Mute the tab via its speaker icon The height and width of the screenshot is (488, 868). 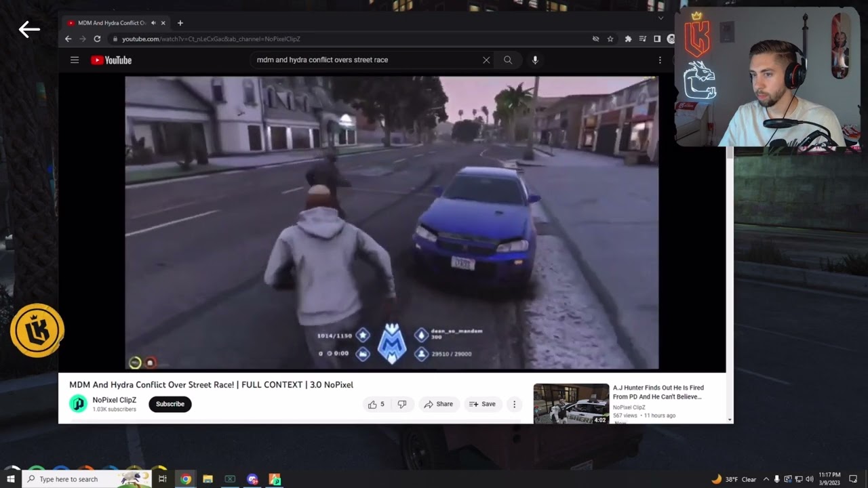pyautogui.click(x=153, y=23)
